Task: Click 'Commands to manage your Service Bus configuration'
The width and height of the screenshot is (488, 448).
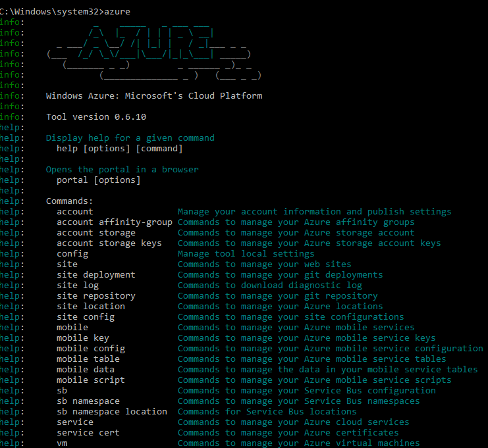Action: (x=306, y=391)
